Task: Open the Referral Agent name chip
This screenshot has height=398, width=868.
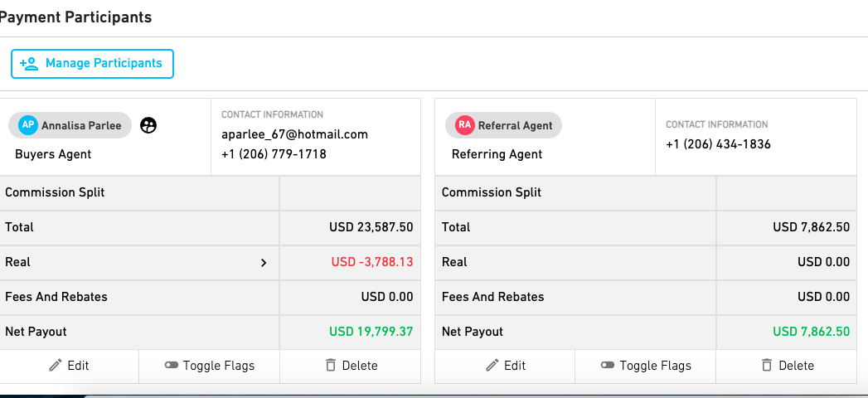Action: click(x=503, y=125)
